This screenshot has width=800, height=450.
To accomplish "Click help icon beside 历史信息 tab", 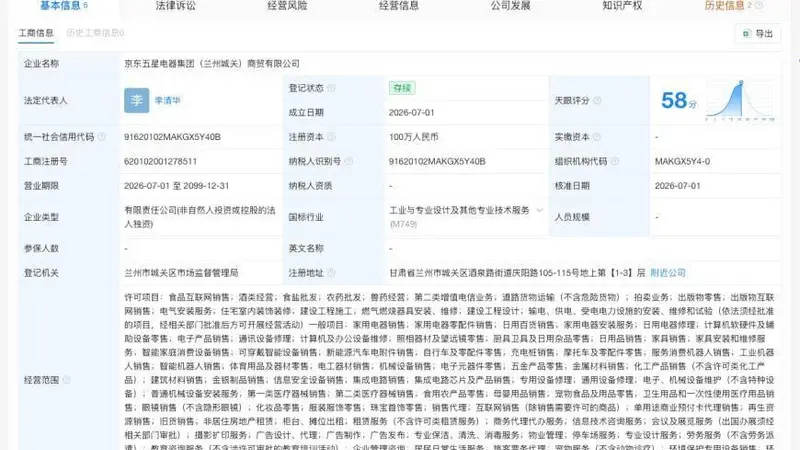I will (759, 6).
